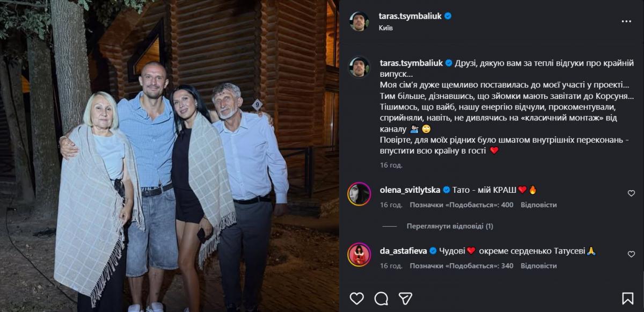Open three-dot more options menu
Viewport: 644px width, 312px height.
(626, 21)
